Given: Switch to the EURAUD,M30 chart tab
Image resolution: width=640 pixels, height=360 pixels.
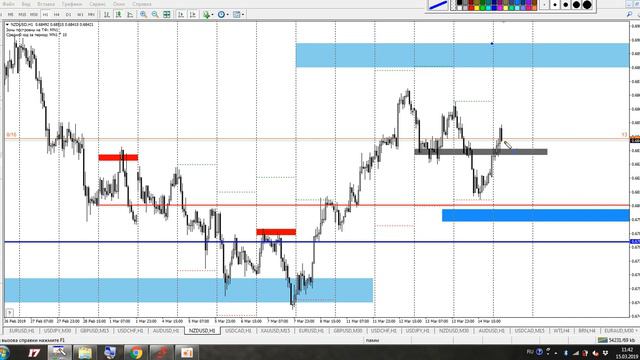Looking at the screenshot, I should pos(619,331).
